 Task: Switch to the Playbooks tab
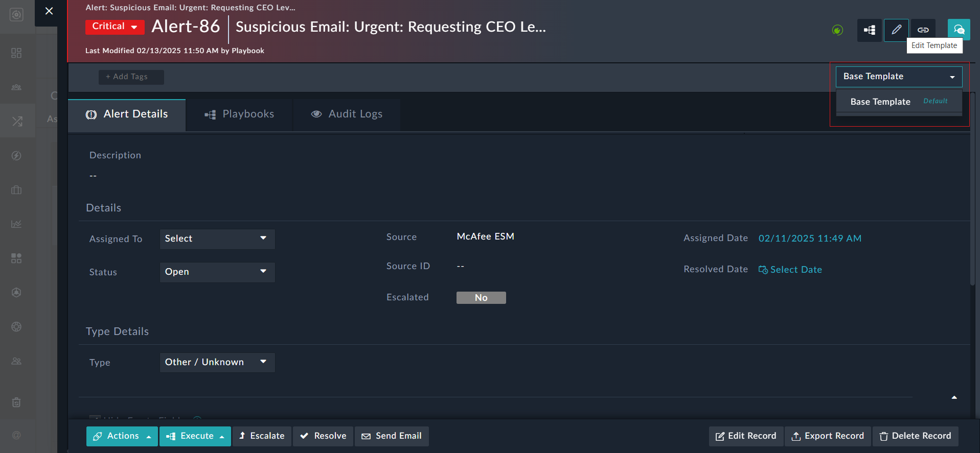(239, 115)
